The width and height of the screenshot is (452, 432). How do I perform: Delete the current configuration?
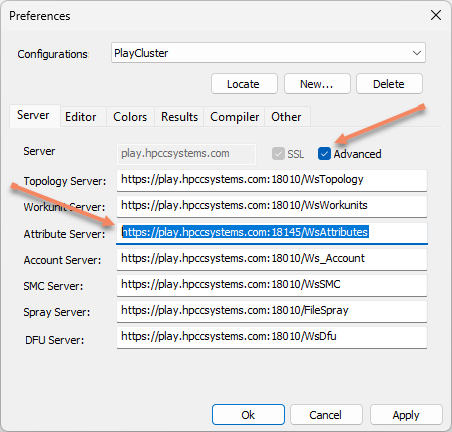[x=389, y=84]
